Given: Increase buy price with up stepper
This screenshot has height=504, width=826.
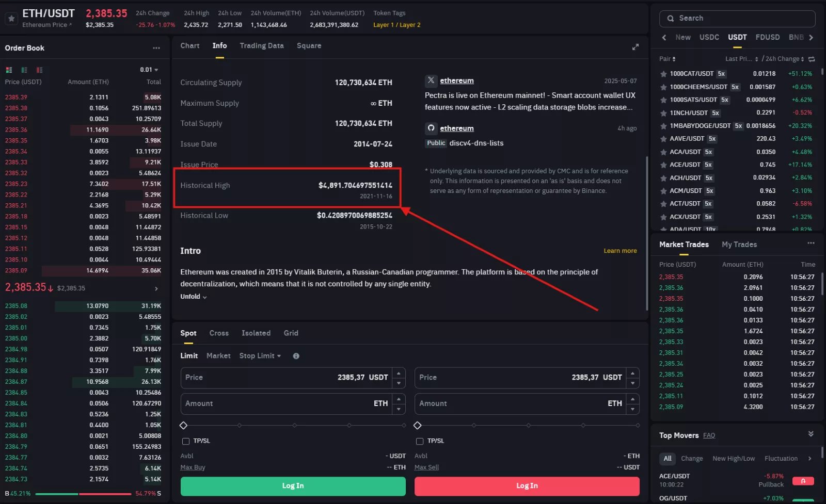Looking at the screenshot, I should [399, 373].
